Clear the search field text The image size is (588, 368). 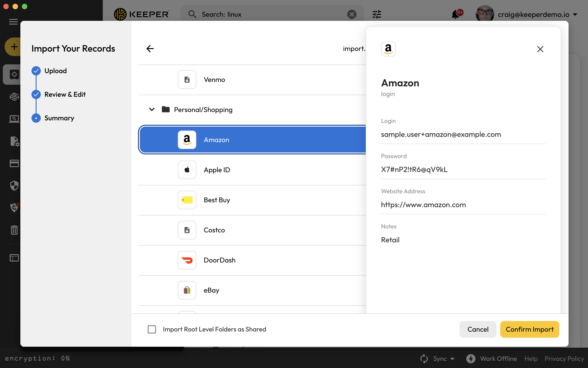click(351, 14)
